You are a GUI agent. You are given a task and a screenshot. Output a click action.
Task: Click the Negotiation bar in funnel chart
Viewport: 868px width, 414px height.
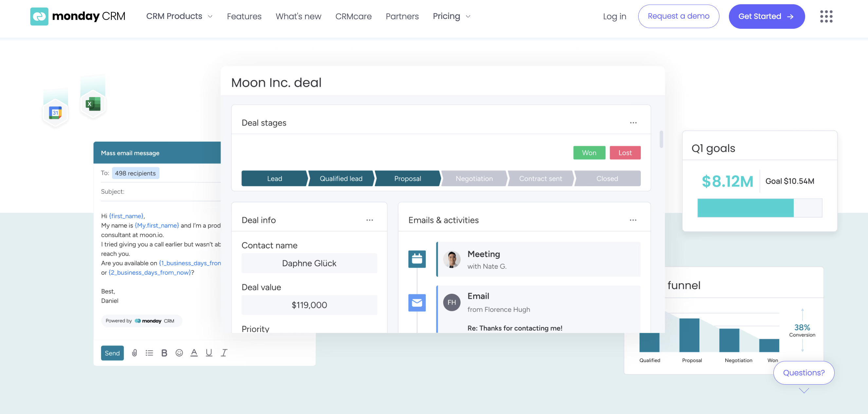pyautogui.click(x=729, y=340)
